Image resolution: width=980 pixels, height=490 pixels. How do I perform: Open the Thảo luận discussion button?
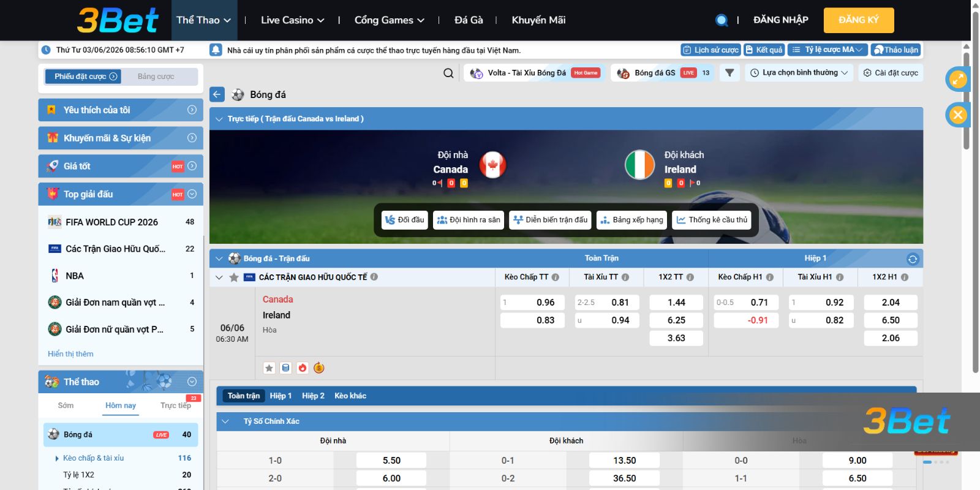coord(896,50)
